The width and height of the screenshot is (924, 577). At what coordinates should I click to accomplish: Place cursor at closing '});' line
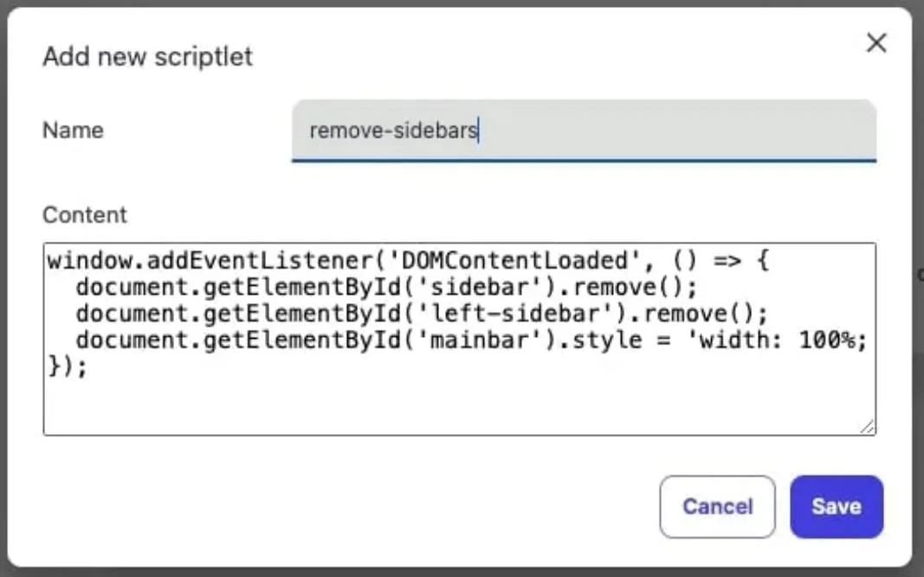coord(68,366)
